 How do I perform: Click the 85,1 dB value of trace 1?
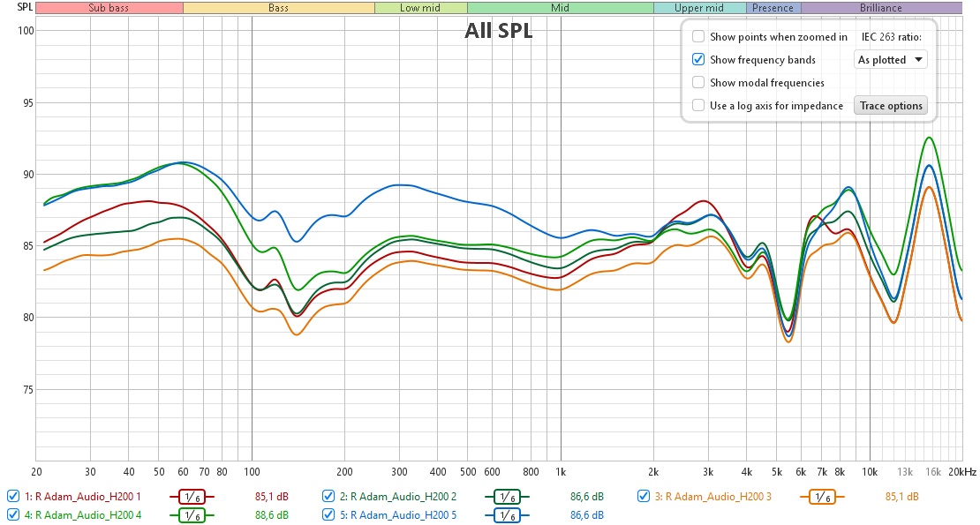(x=272, y=497)
